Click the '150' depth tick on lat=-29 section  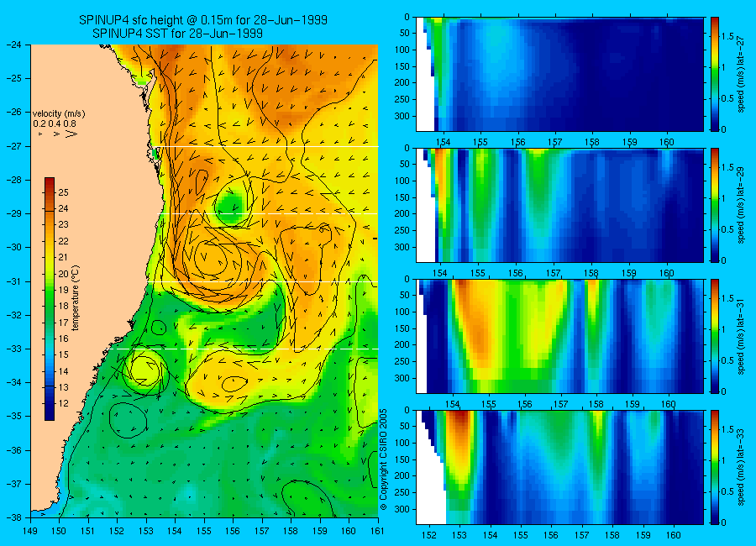tap(402, 197)
